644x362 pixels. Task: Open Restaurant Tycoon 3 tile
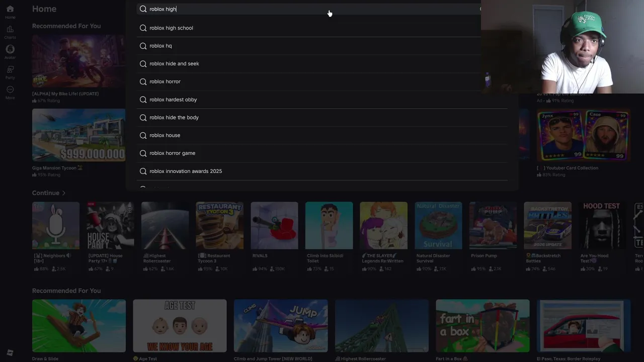pos(219,225)
